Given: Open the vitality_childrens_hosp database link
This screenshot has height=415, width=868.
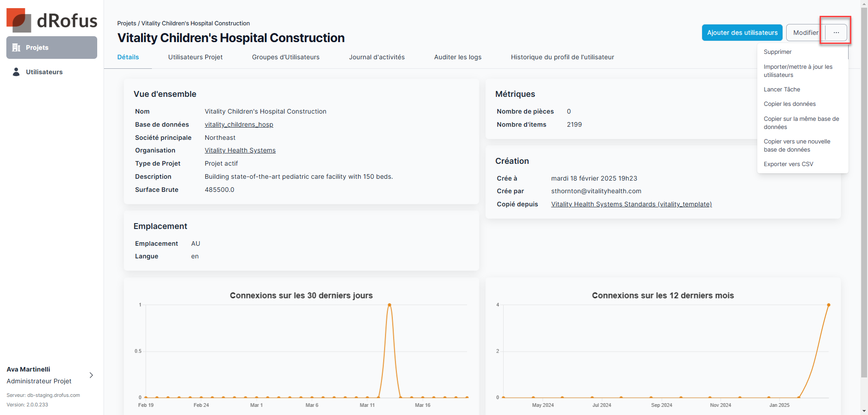Looking at the screenshot, I should [239, 124].
